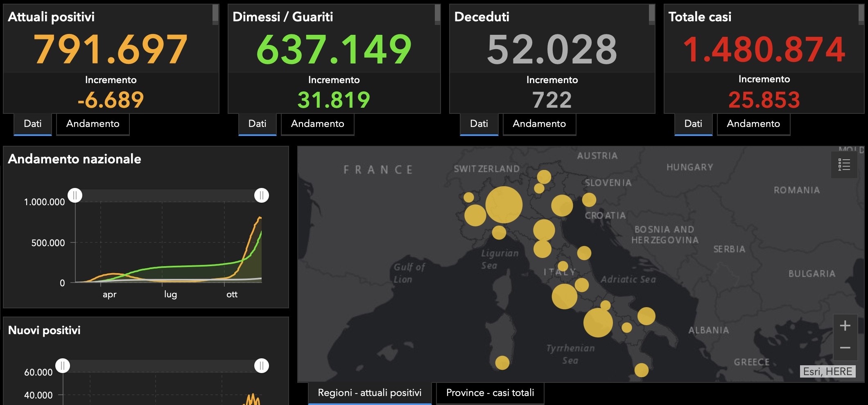Select the Sardinia yellow bubble on map

tap(502, 362)
